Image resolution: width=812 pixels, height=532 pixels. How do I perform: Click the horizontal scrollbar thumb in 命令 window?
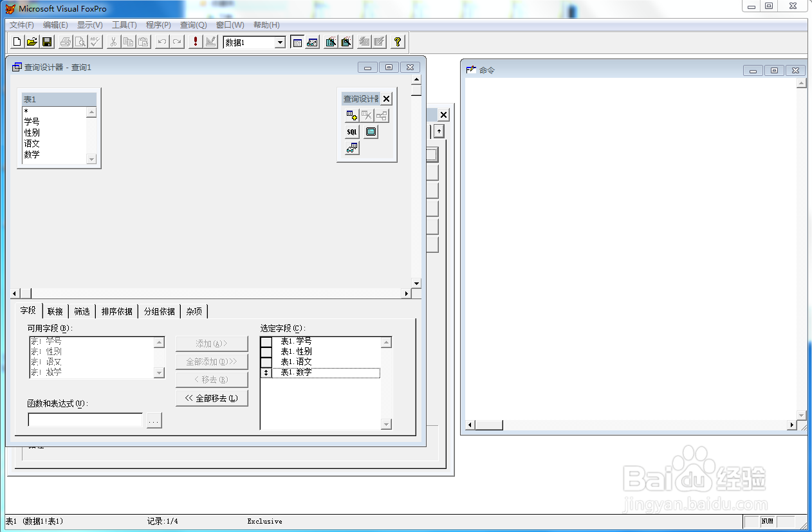[x=489, y=425]
